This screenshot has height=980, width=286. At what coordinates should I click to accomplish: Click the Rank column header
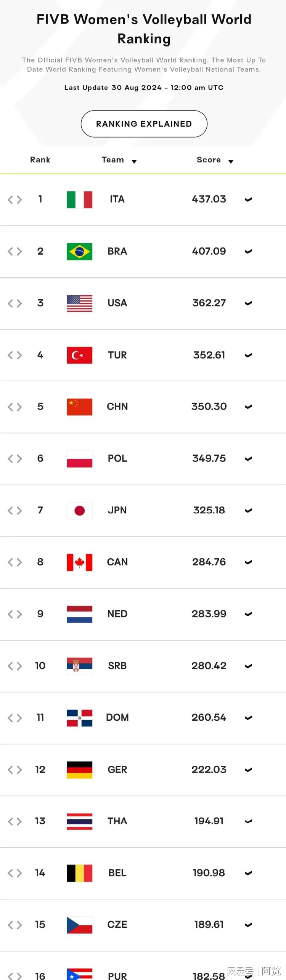pyautogui.click(x=40, y=160)
